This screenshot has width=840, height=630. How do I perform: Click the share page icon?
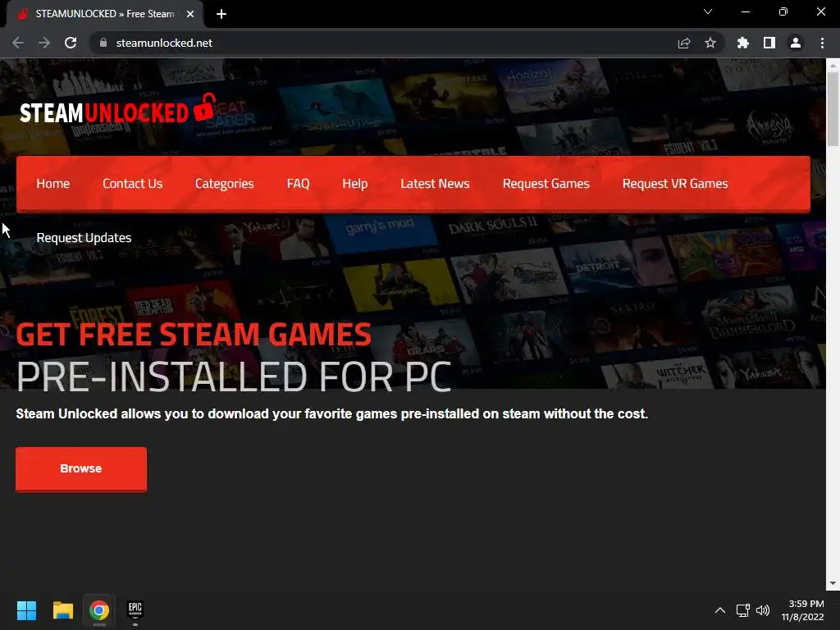click(683, 43)
